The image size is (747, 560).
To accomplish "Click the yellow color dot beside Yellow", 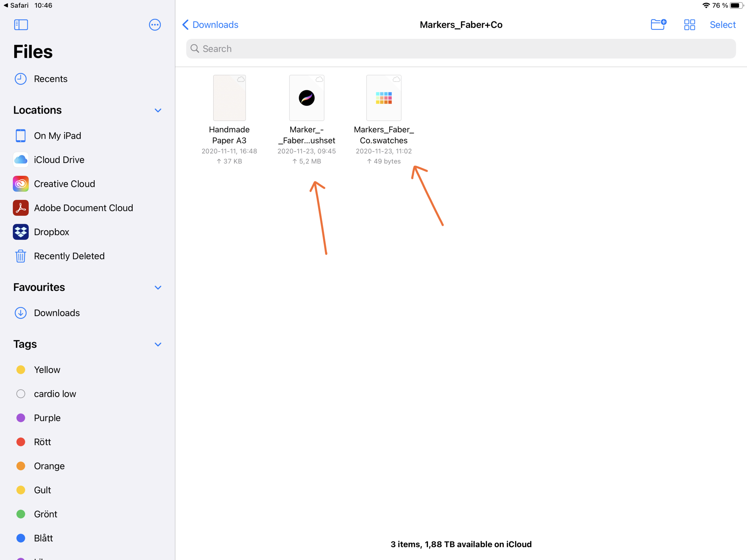I will point(21,370).
